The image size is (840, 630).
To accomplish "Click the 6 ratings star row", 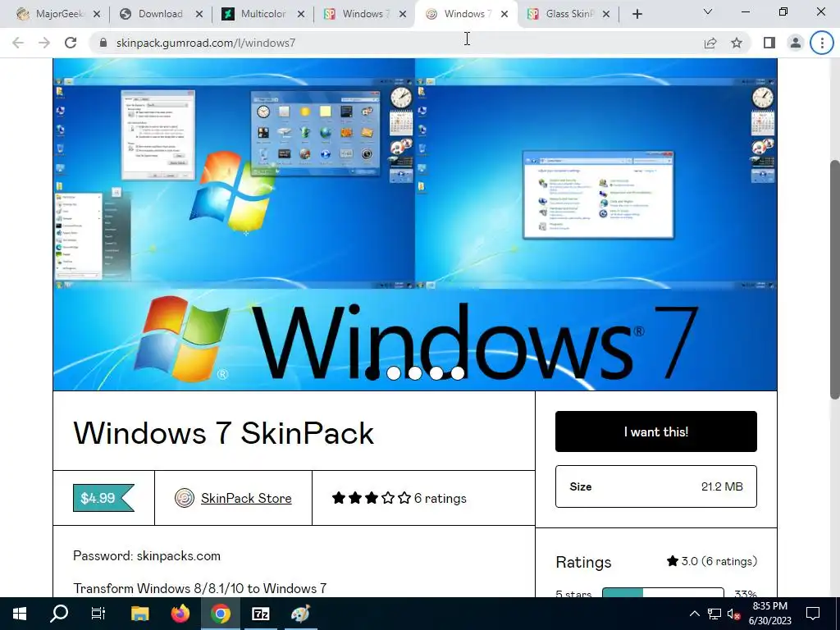I will (x=399, y=498).
